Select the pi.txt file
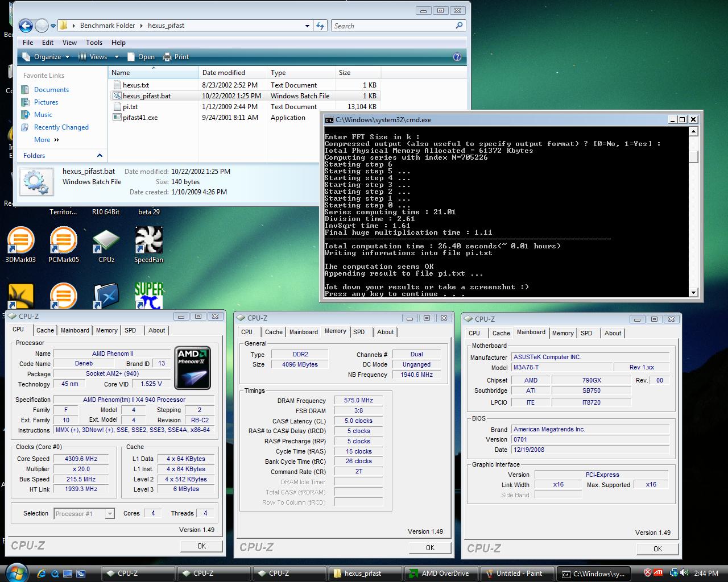The image size is (728, 582). 130,107
